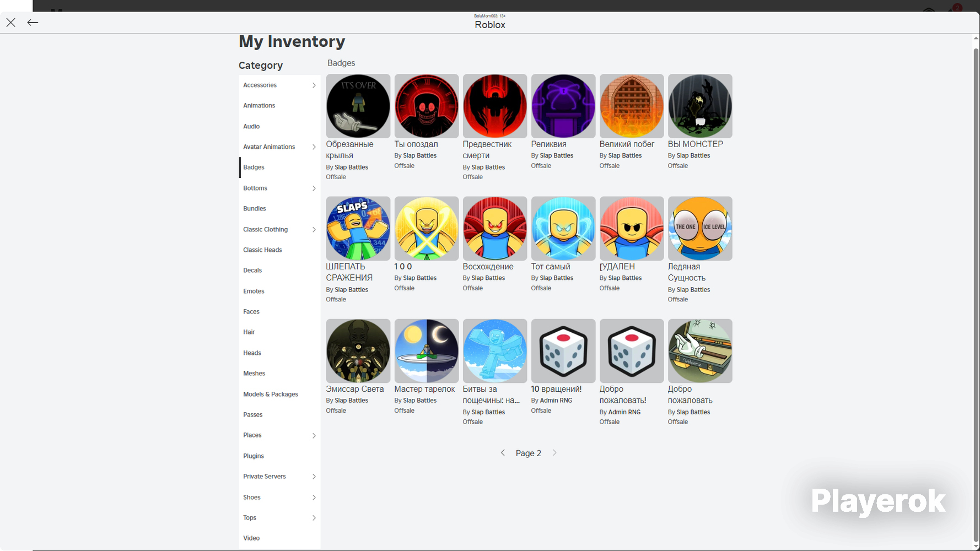The image size is (980, 551).
Task: Open the "Ты опоздал" badge title link
Action: [416, 144]
